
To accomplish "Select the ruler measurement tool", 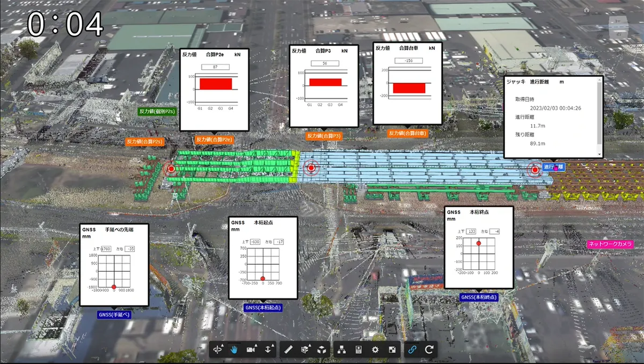I will point(288,350).
